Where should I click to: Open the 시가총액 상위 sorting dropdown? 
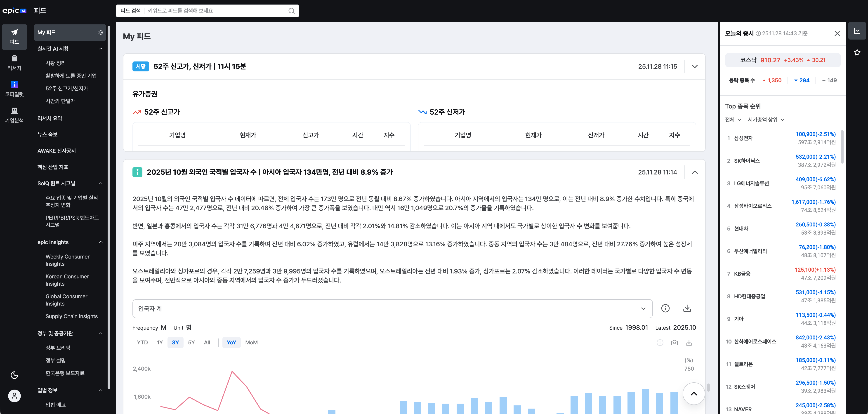click(x=766, y=120)
